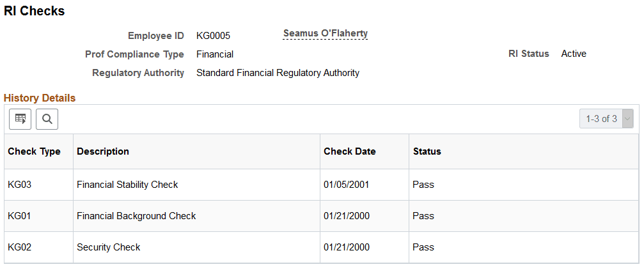Click Pass status for Security Check
The width and height of the screenshot is (644, 269).
(x=423, y=248)
